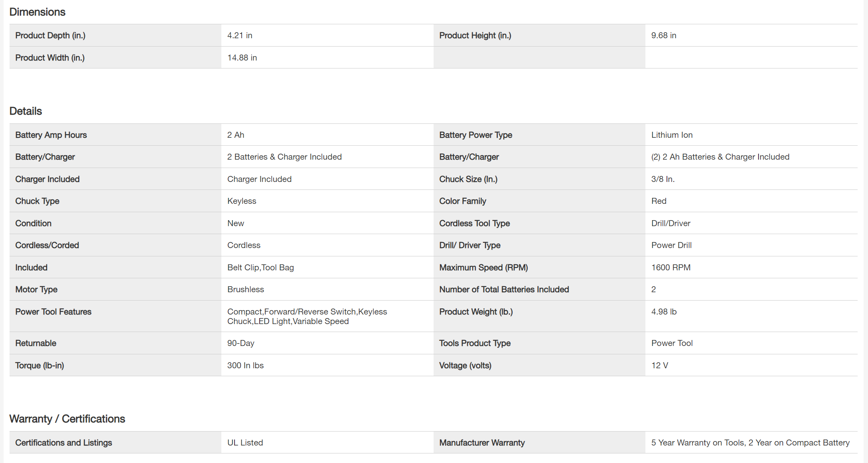The width and height of the screenshot is (868, 463).
Task: Click the 14.88 in width value
Action: click(242, 58)
